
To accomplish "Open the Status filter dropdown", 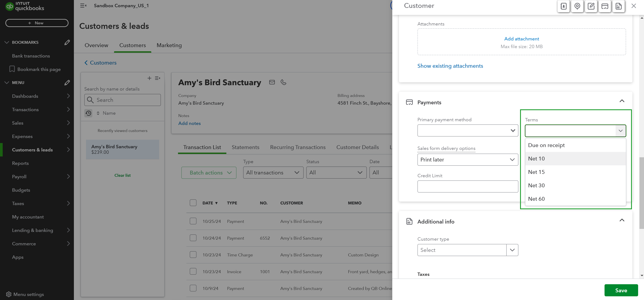I will [x=336, y=172].
